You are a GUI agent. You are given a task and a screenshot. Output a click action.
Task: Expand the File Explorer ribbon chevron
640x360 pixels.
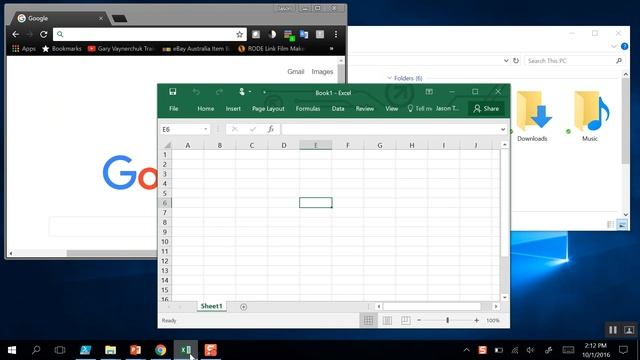[614, 47]
